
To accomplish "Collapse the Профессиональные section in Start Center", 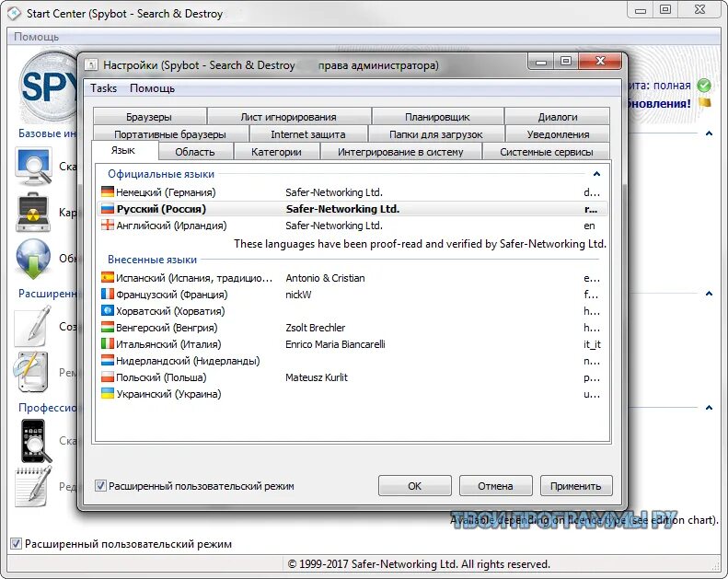I will click(x=709, y=408).
